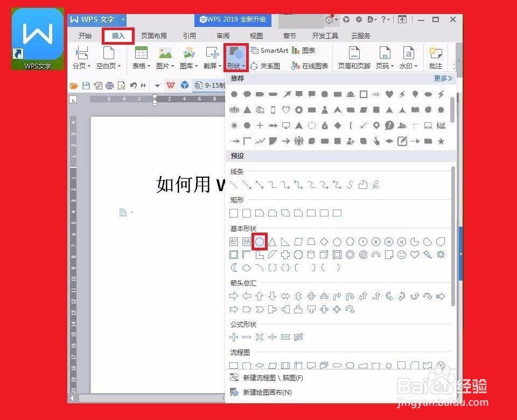Viewport: 517px width, 420px height.
Task: Click the 页眉和页脚 button
Action: 354,58
